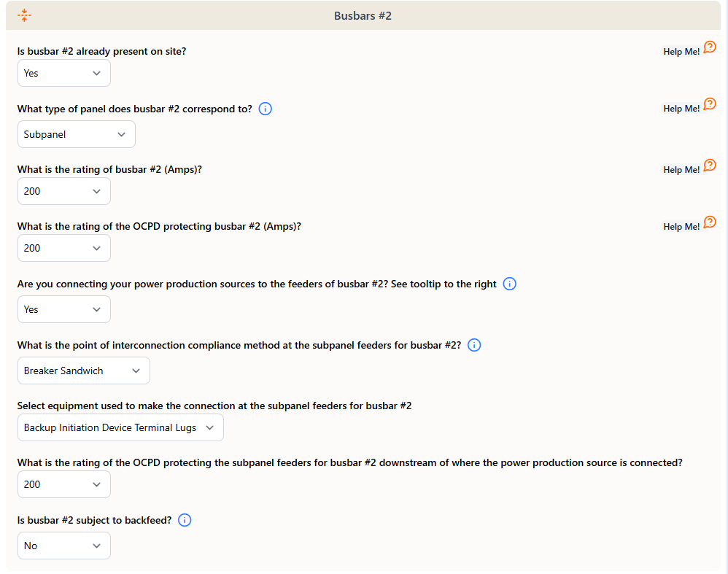Open feeders connection Yes dropdown

coord(64,309)
